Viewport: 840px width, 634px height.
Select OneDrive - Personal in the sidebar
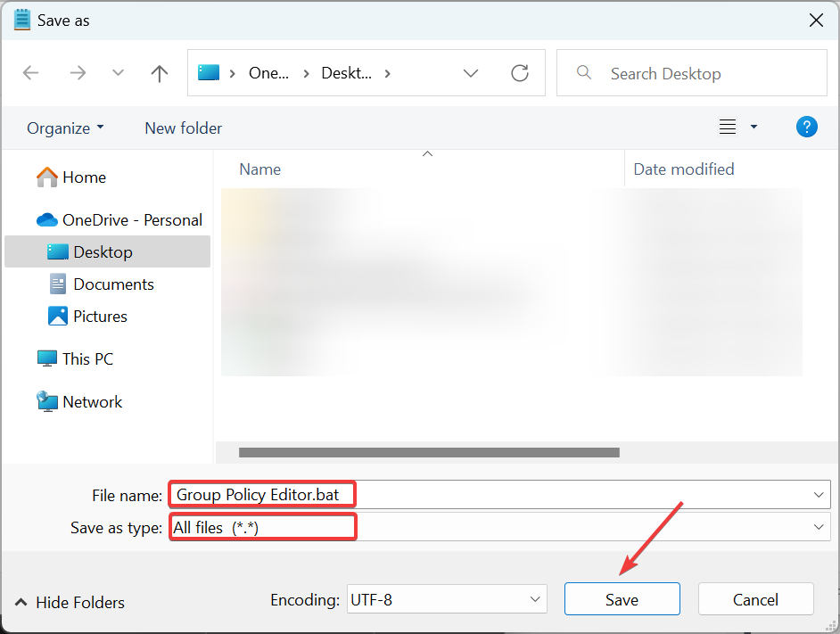119,219
